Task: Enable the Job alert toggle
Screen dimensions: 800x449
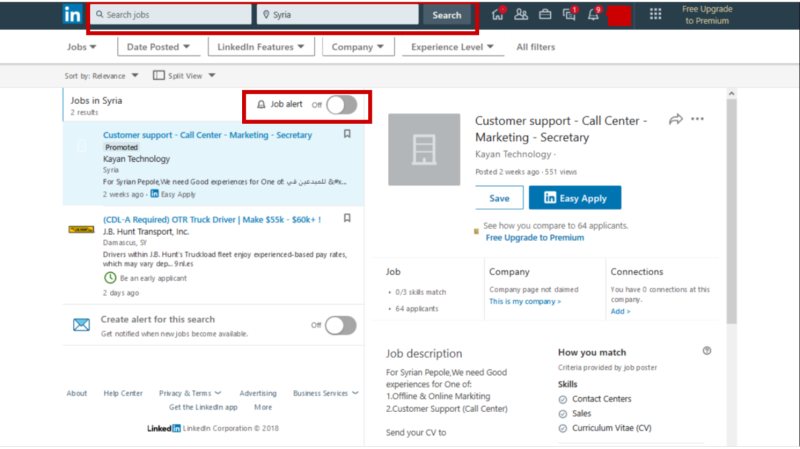Action: pyautogui.click(x=340, y=104)
